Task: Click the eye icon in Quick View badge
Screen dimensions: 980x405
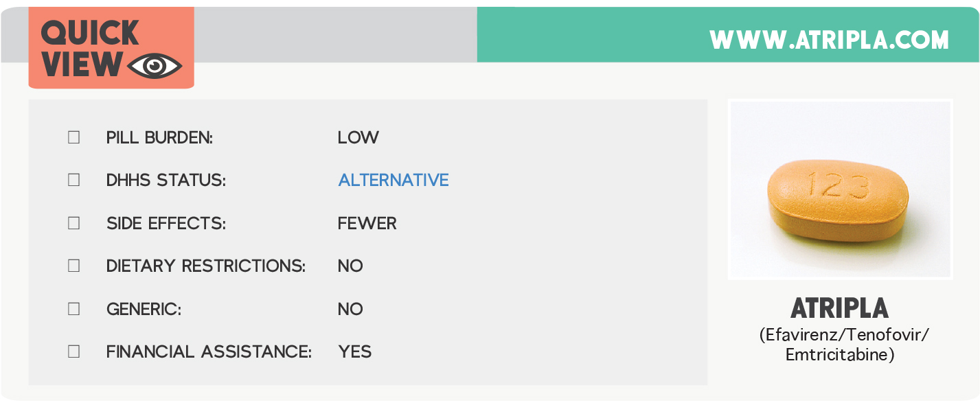Action: tap(155, 65)
